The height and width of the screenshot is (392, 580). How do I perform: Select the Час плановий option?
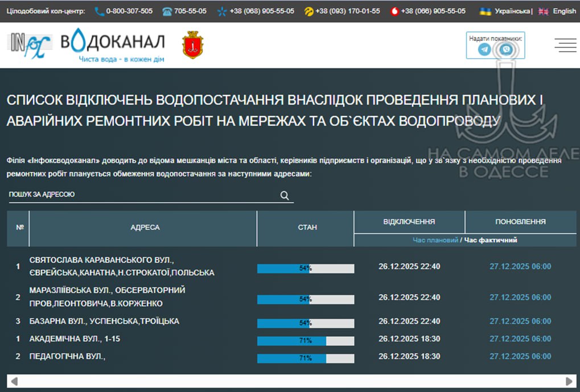435,240
